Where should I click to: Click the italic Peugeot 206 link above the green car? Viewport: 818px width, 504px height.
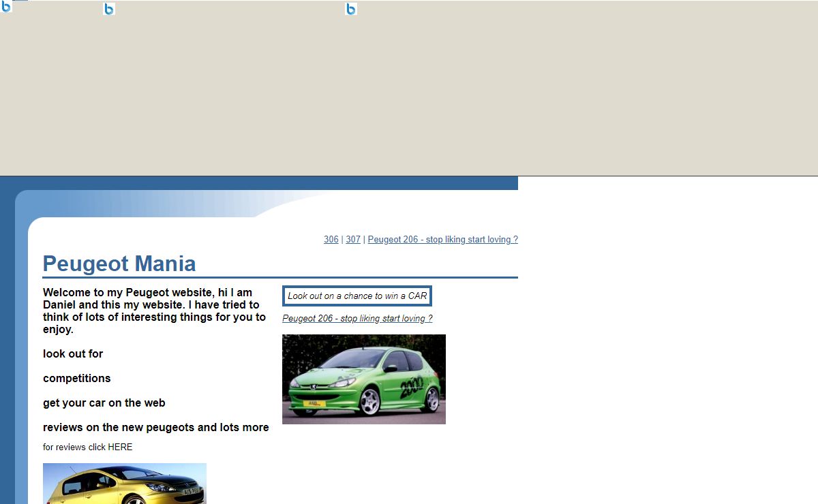[x=357, y=319]
